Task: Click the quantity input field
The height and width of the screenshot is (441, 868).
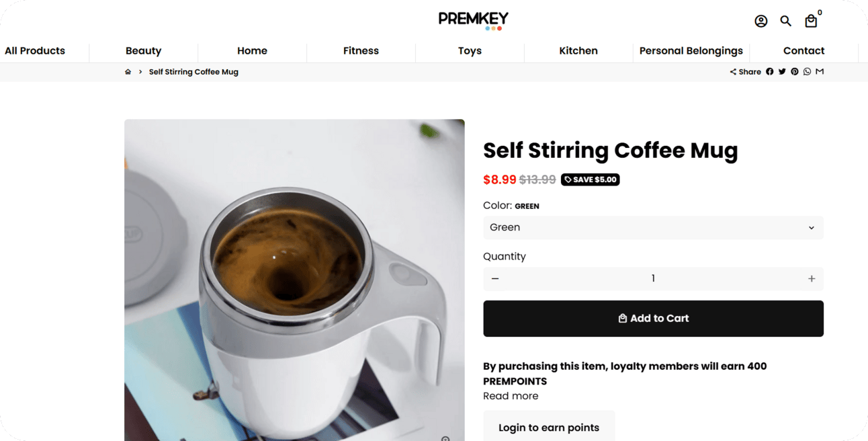Action: (653, 278)
